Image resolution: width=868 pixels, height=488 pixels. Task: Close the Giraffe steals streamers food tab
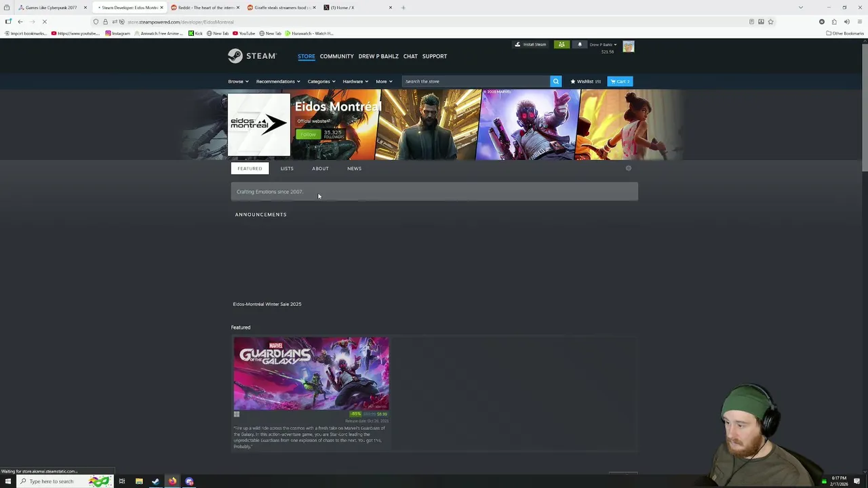coord(314,7)
